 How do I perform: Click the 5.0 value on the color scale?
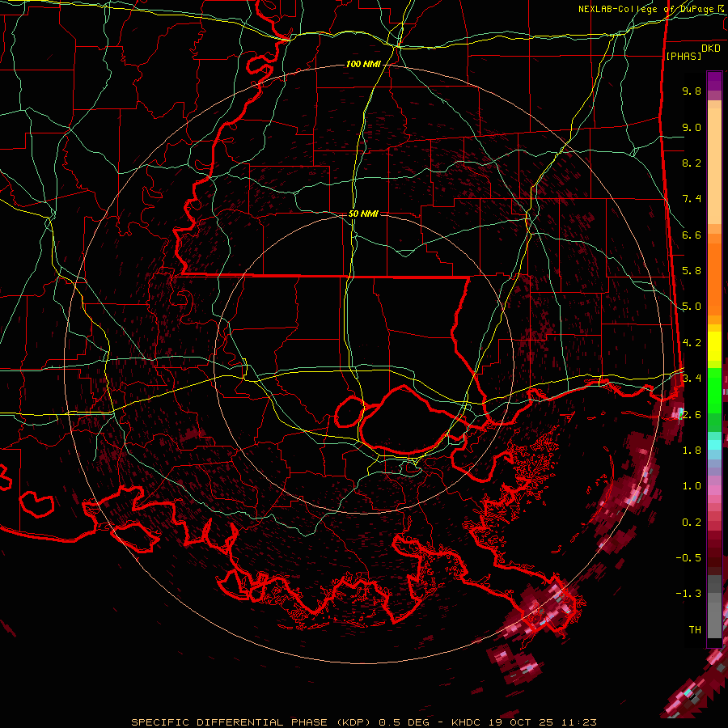[x=692, y=307]
